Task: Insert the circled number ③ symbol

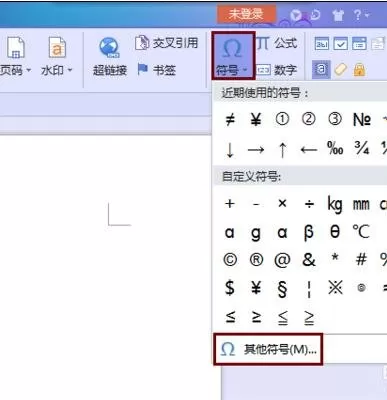Action: (x=335, y=119)
